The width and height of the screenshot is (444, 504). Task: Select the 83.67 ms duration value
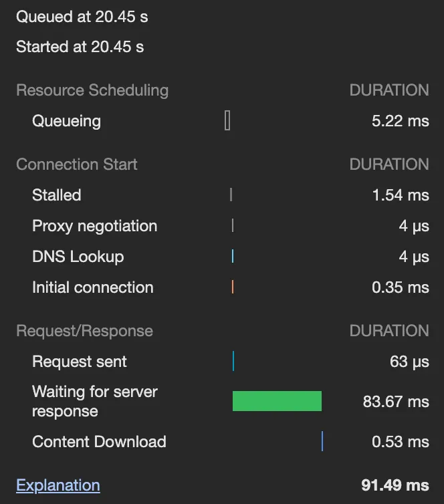point(396,402)
